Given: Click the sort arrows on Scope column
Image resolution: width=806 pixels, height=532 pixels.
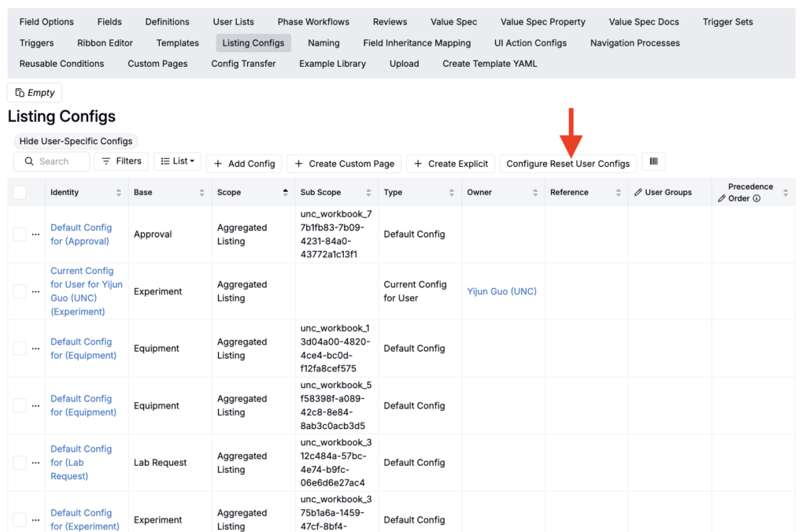Looking at the screenshot, I should point(285,193).
